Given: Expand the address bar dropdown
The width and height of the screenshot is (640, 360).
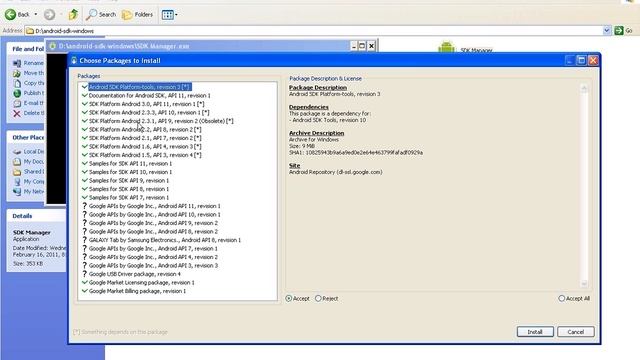Looking at the screenshot, I should pyautogui.click(x=607, y=31).
